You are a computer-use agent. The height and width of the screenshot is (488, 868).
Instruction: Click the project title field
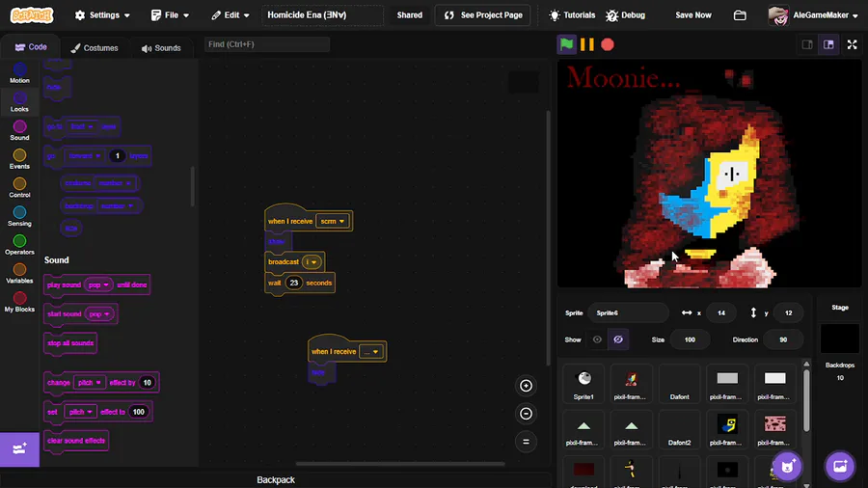323,14
